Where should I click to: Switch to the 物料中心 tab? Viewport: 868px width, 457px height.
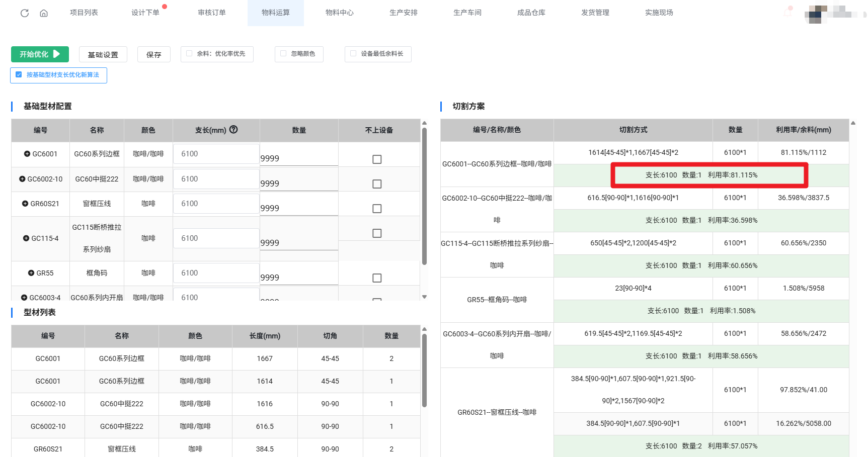pyautogui.click(x=339, y=13)
